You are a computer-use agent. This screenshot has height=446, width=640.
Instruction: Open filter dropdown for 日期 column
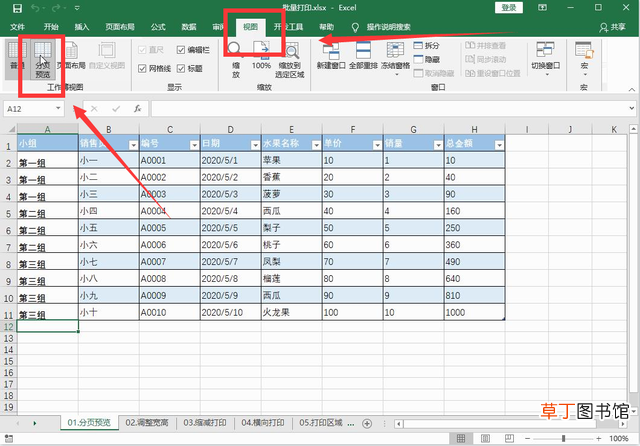[x=255, y=145]
